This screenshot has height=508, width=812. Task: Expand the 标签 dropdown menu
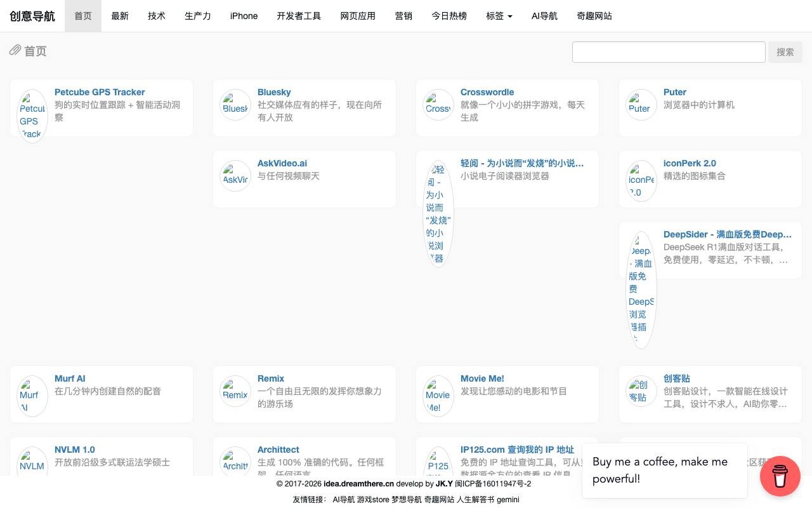pyautogui.click(x=499, y=16)
